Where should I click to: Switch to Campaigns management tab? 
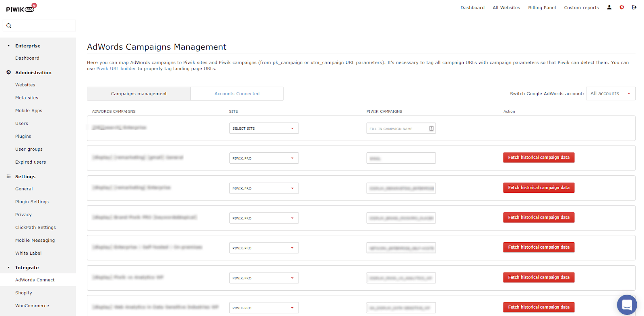[x=139, y=94]
